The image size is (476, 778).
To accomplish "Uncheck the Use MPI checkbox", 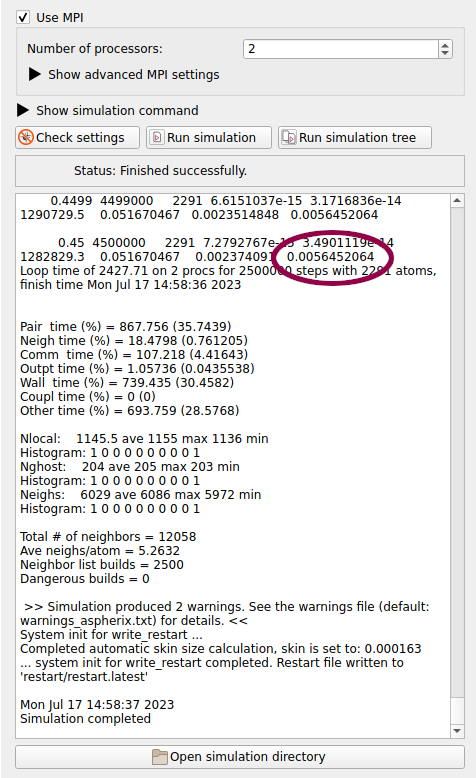I will point(23,17).
